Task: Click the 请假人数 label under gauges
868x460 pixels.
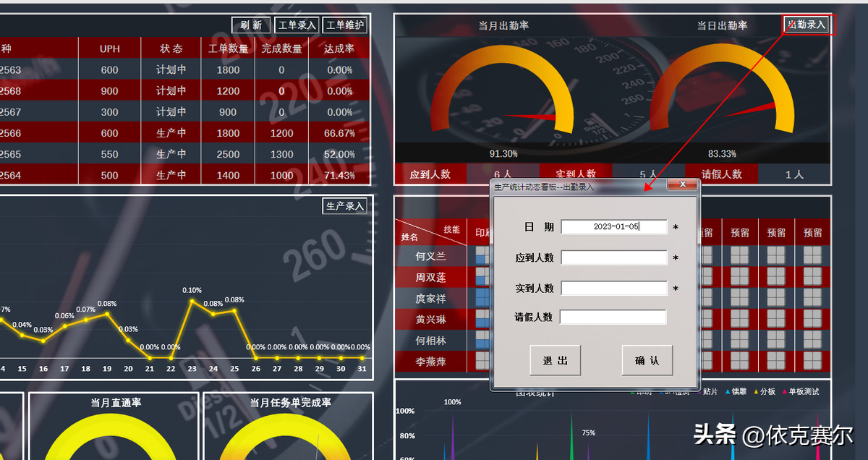Action: 722,174
